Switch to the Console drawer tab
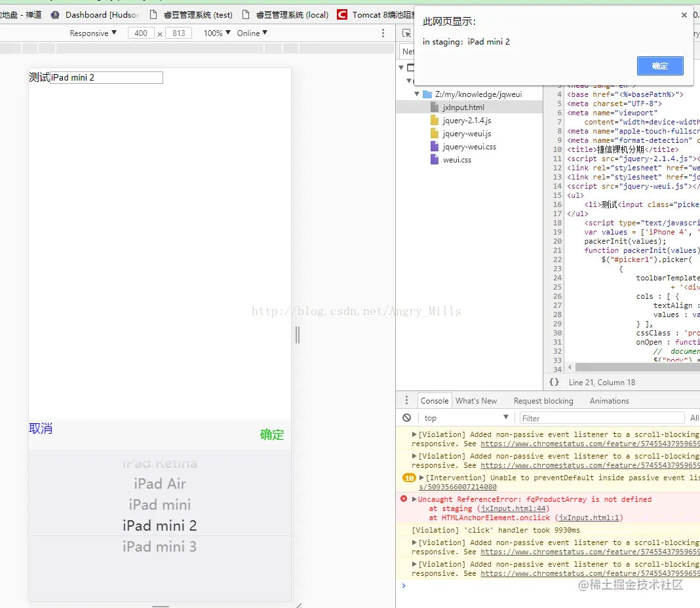This screenshot has width=700, height=608. click(x=435, y=401)
